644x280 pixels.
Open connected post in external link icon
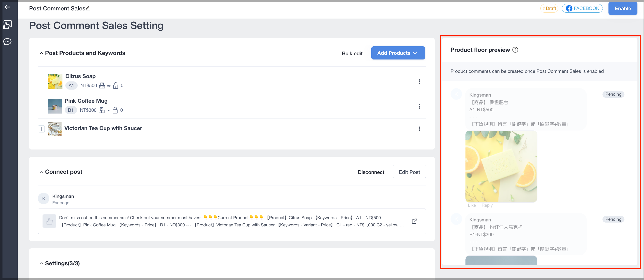414,221
